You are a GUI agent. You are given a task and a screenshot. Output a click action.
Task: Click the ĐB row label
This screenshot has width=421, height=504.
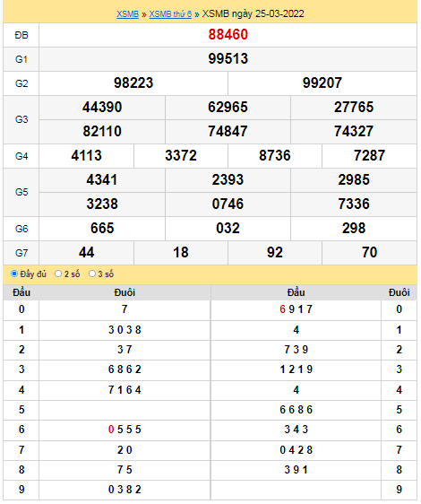[x=21, y=35]
